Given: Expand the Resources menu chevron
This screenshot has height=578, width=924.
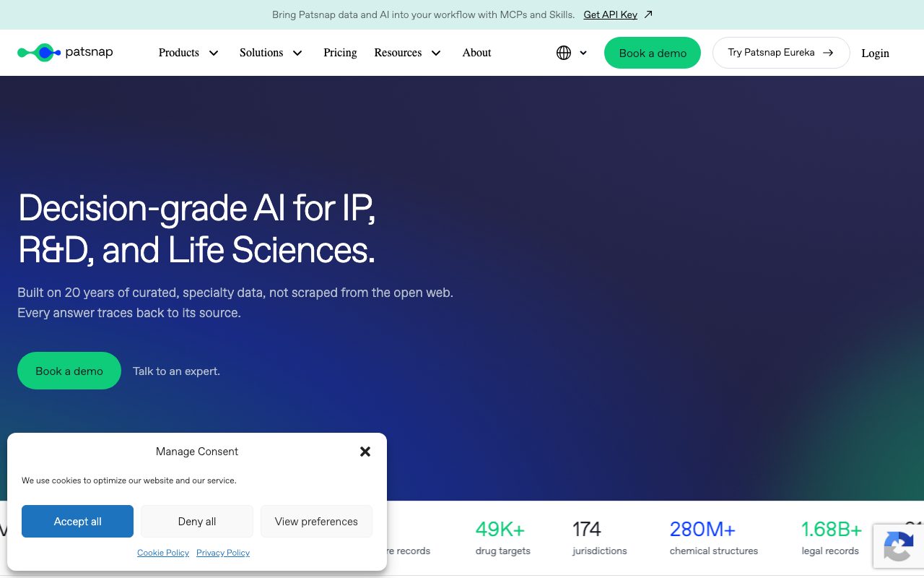Looking at the screenshot, I should click(436, 53).
